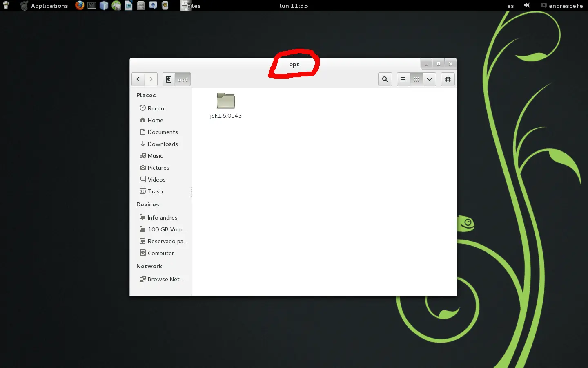This screenshot has height=368, width=588.
Task: Click the root filesystem path button
Action: [169, 79]
